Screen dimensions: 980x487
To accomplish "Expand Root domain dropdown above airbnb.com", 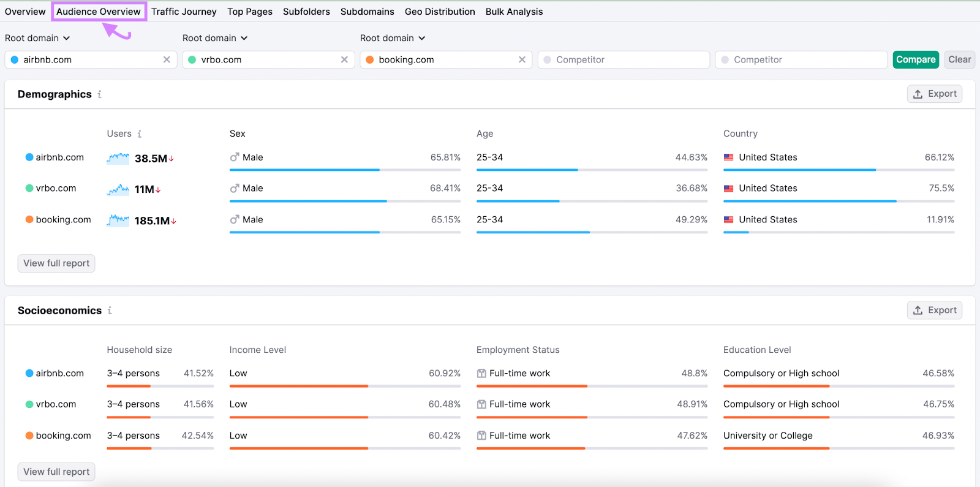I will (37, 38).
